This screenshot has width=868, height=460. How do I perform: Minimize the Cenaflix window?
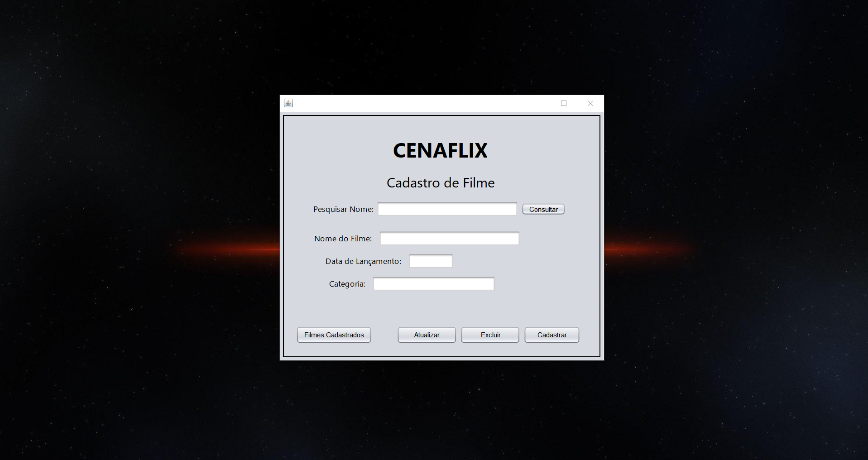tap(537, 103)
